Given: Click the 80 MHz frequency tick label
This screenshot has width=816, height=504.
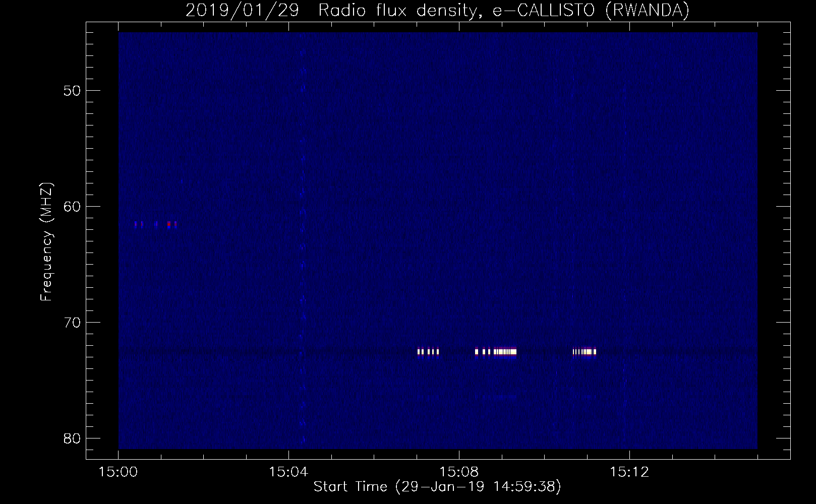Looking at the screenshot, I should pos(73,438).
